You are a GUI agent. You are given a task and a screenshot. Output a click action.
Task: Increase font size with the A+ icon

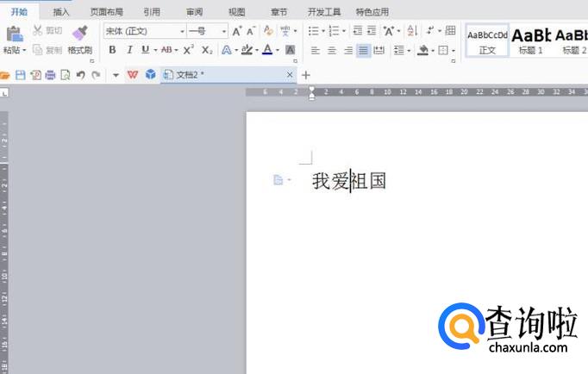click(236, 31)
